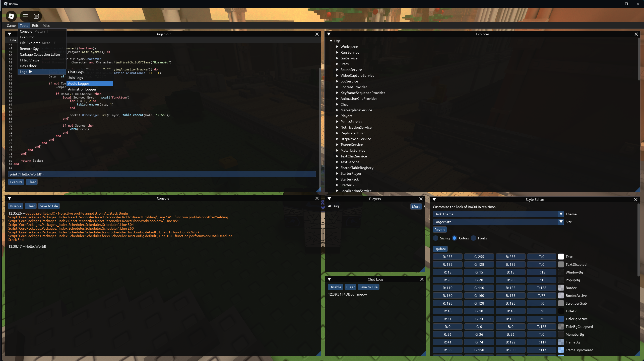Select the Colors radio button
The image size is (644, 361).
455,238
